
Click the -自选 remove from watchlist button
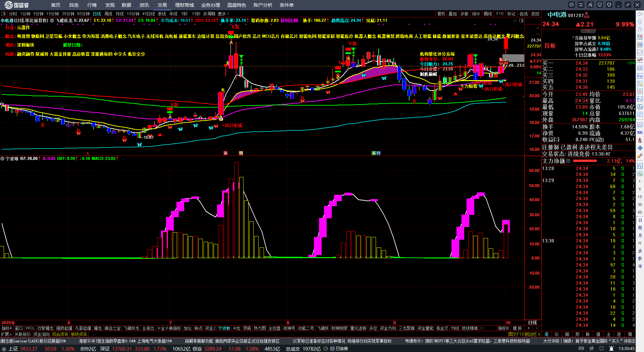click(x=523, y=14)
